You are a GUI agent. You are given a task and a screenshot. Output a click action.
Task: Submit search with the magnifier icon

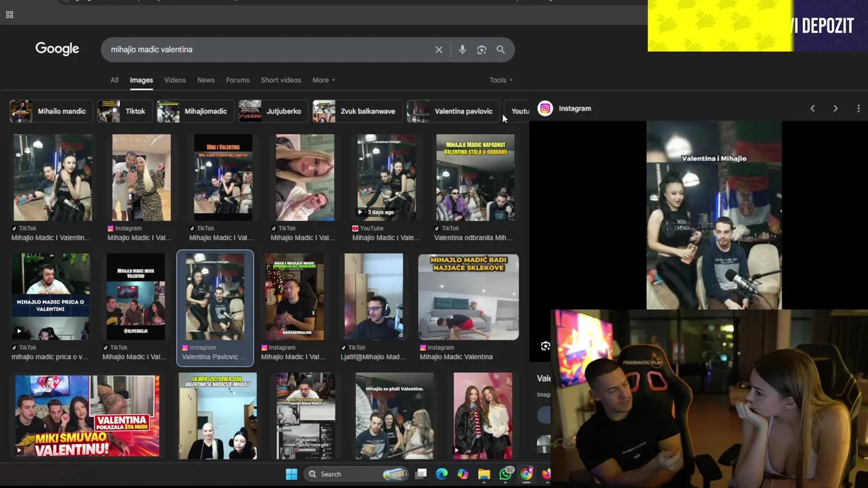(500, 49)
